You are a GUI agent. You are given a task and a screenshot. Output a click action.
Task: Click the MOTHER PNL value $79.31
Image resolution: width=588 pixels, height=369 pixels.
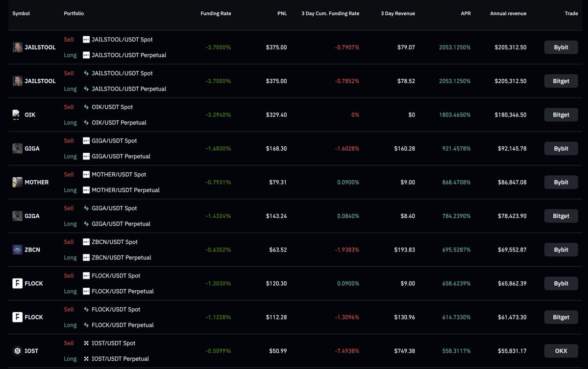click(278, 183)
